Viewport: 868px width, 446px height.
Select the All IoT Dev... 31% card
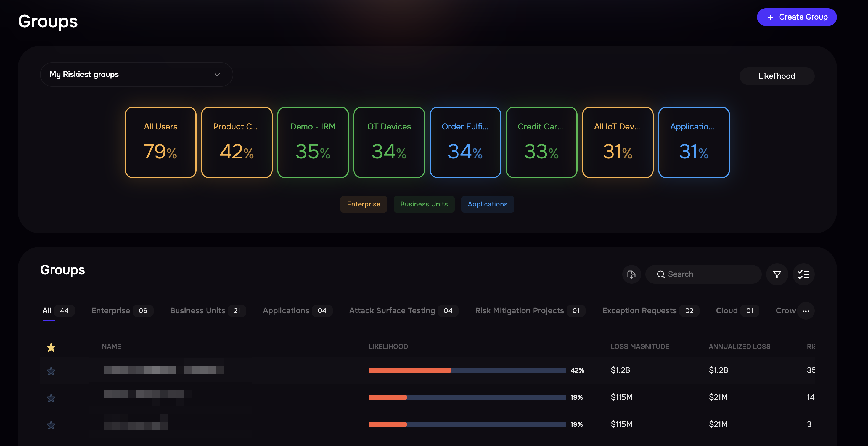point(617,142)
